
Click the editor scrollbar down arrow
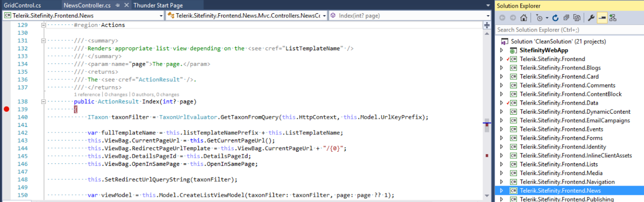click(487, 196)
